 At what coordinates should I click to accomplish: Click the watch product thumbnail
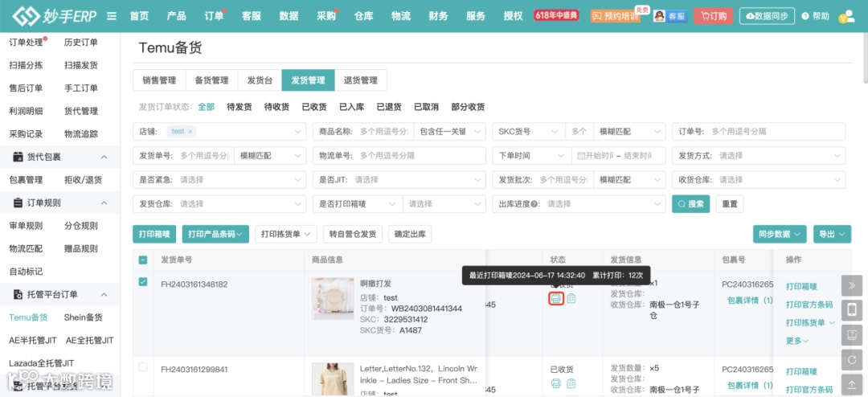coord(333,298)
